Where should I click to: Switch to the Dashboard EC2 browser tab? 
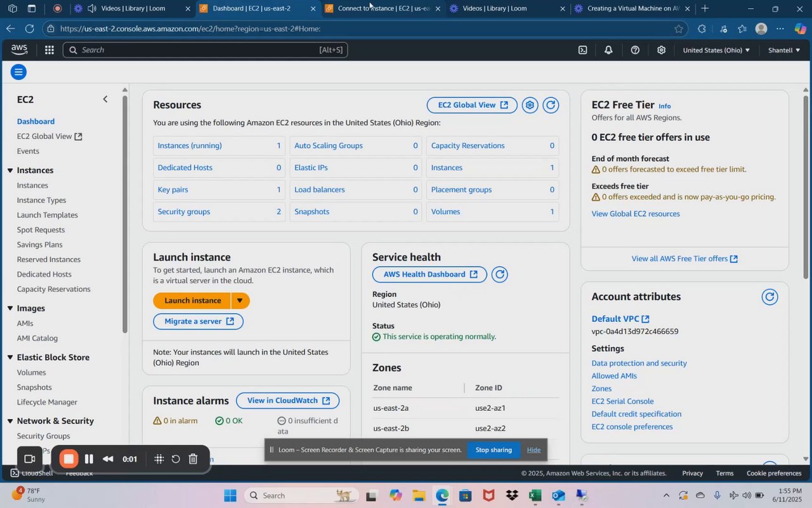[258, 9]
